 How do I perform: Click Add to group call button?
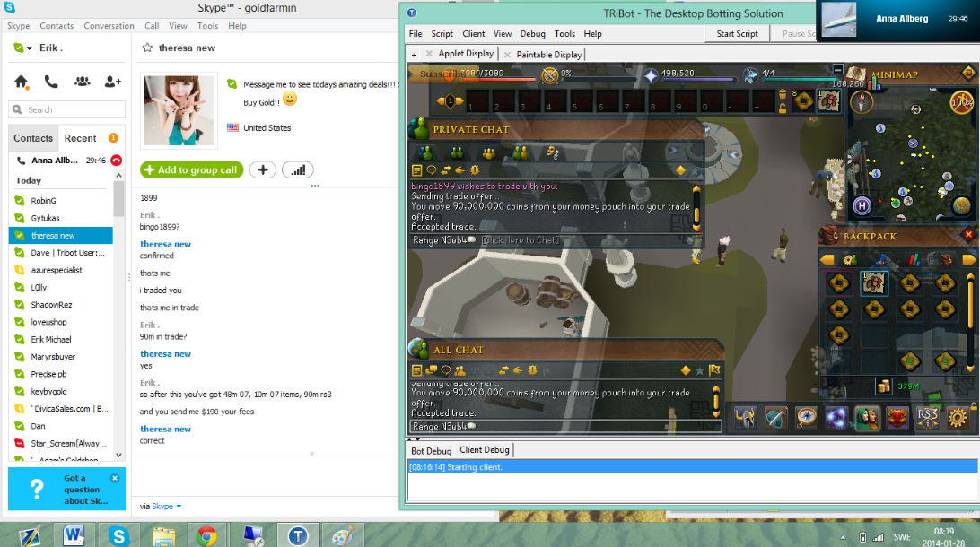[191, 169]
